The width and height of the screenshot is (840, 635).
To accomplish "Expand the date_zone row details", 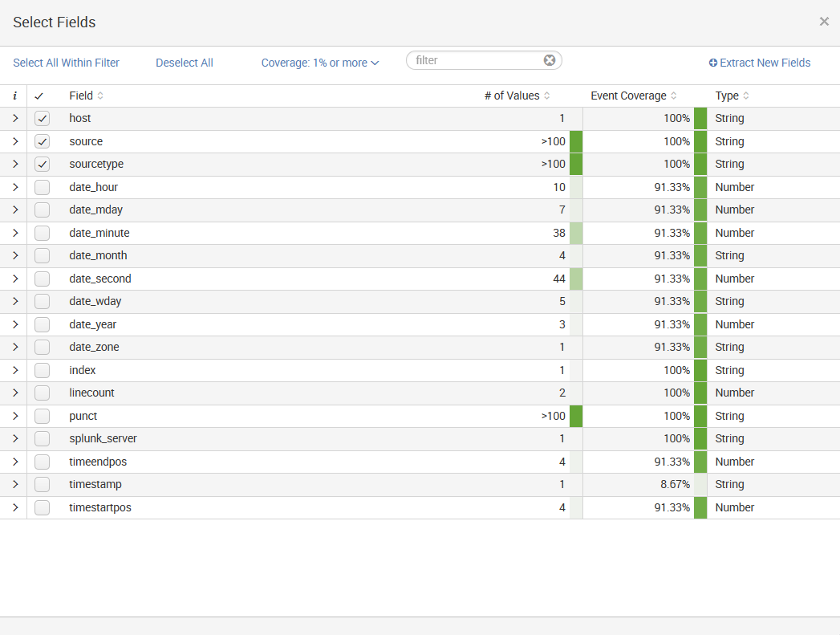I will [x=15, y=347].
